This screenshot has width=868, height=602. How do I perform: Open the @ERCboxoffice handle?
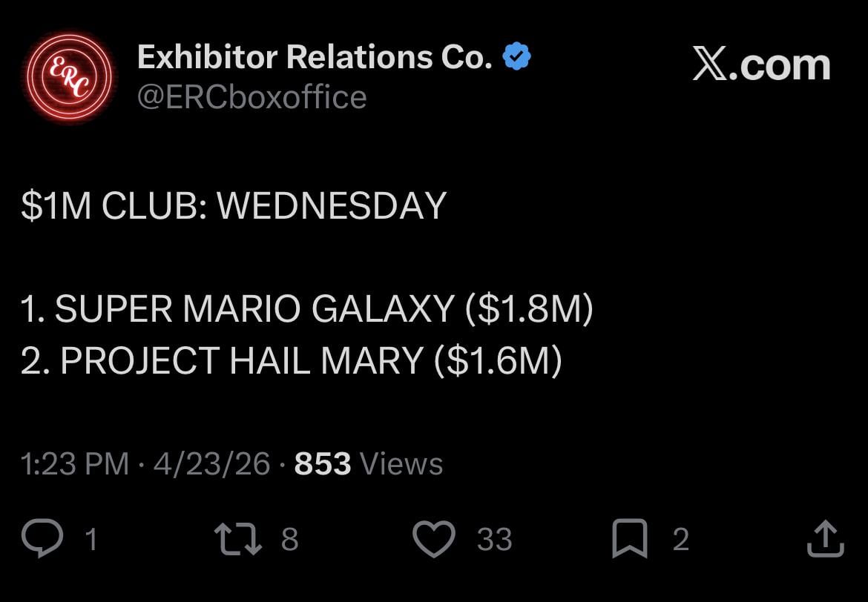tap(252, 98)
